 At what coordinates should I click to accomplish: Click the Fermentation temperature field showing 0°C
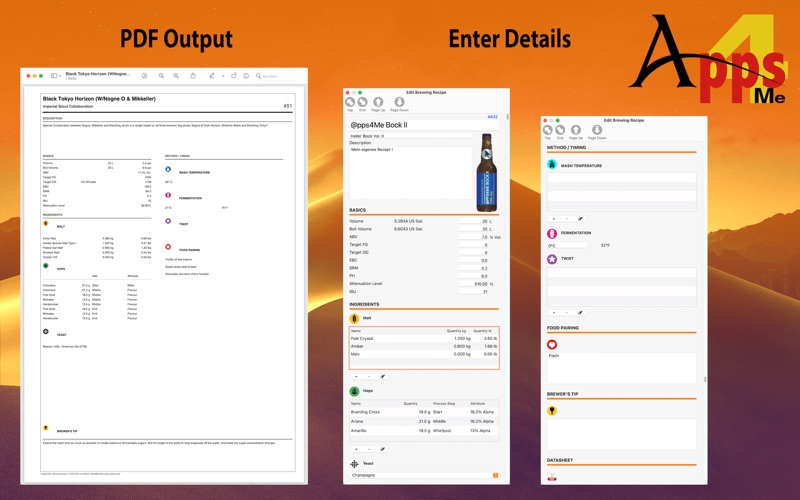pyautogui.click(x=567, y=245)
